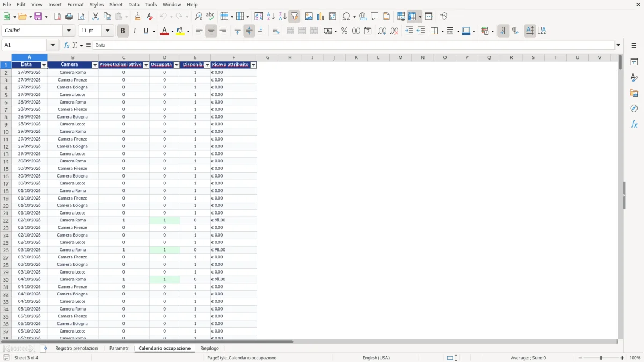Toggle Underline formatting
Image resolution: width=644 pixels, height=362 pixels.
click(x=146, y=31)
